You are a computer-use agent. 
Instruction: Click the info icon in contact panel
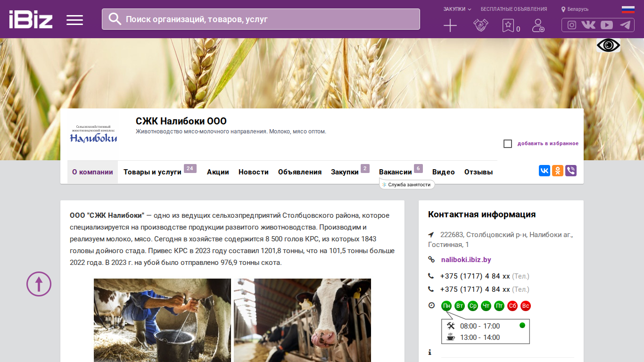click(x=430, y=352)
